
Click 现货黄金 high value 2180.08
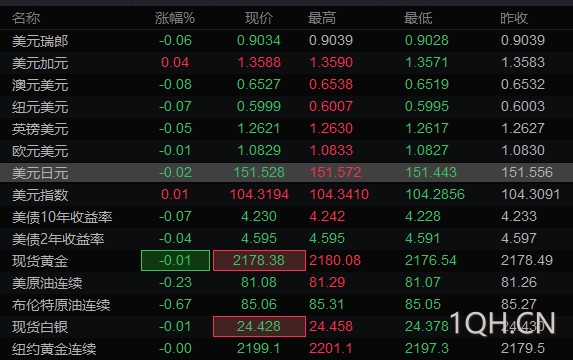point(335,260)
